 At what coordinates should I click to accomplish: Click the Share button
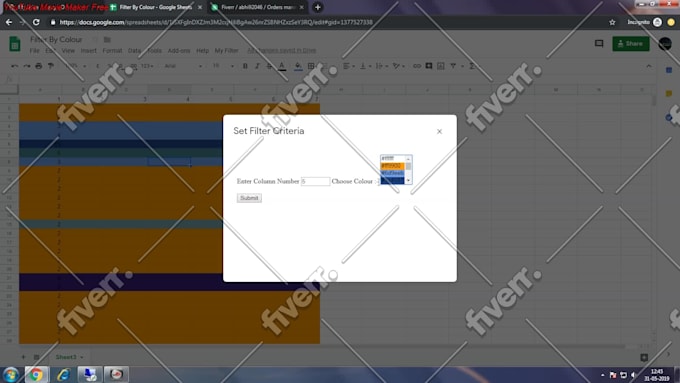(631, 43)
